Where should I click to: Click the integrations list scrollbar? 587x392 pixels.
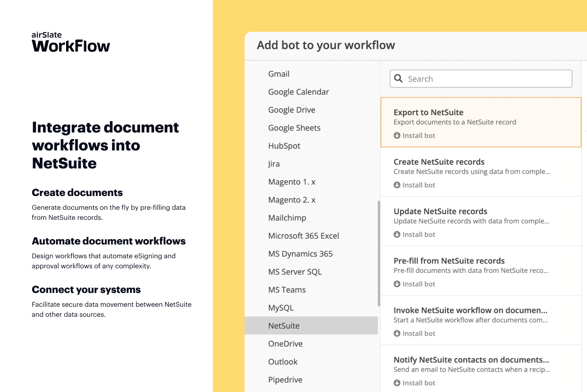pyautogui.click(x=379, y=253)
